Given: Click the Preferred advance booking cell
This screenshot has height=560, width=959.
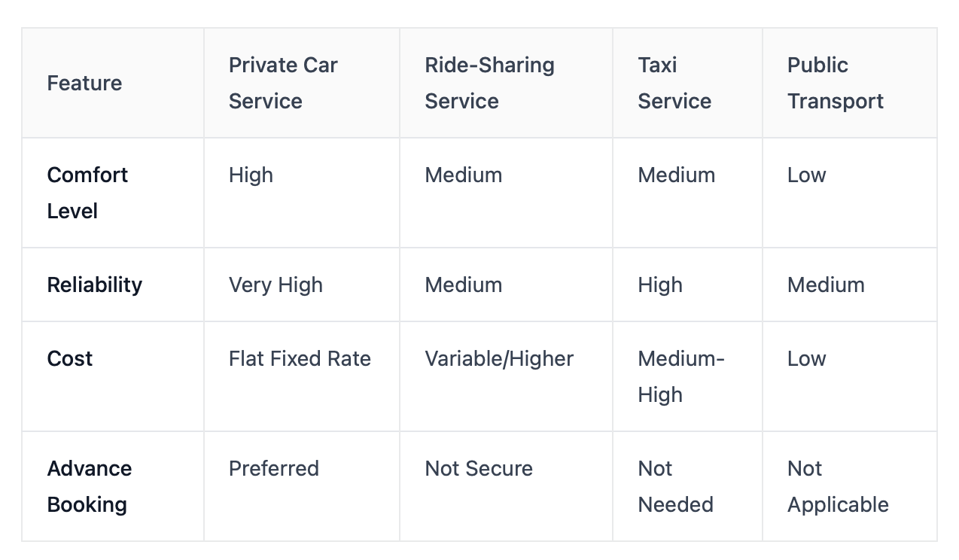Looking at the screenshot, I should pyautogui.click(x=274, y=468).
